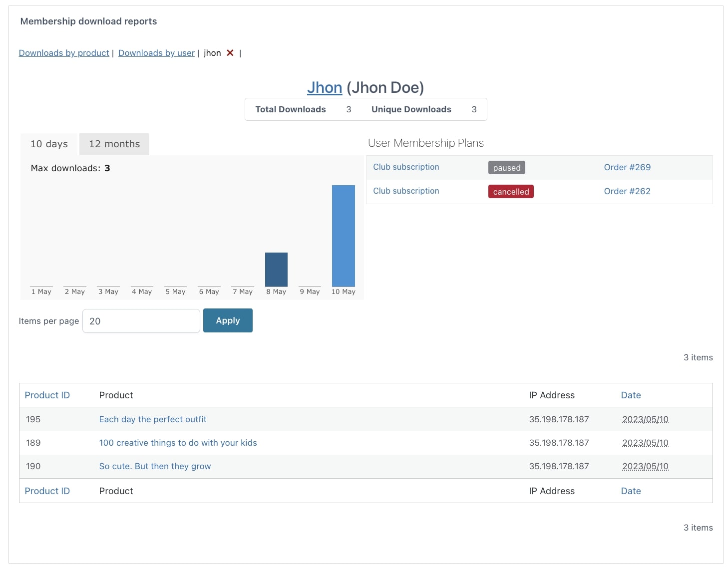Click the 10 May bar in the chart
This screenshot has height=571, width=728.
344,236
